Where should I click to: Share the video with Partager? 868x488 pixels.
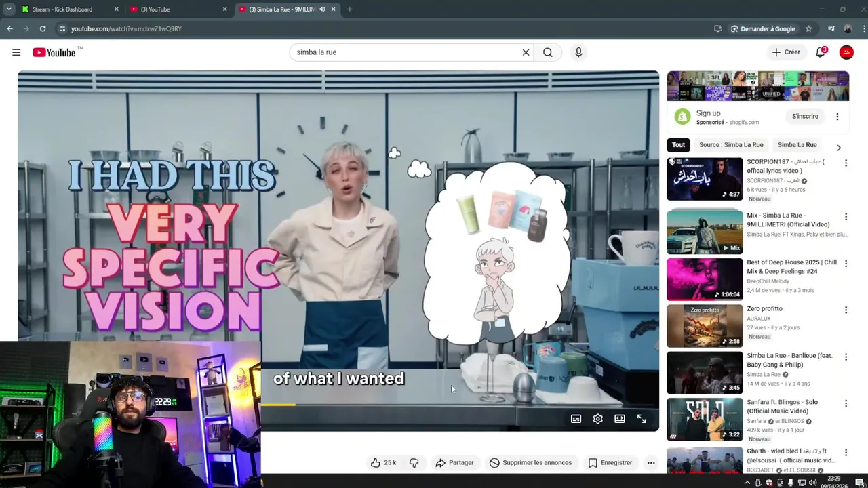click(x=454, y=463)
